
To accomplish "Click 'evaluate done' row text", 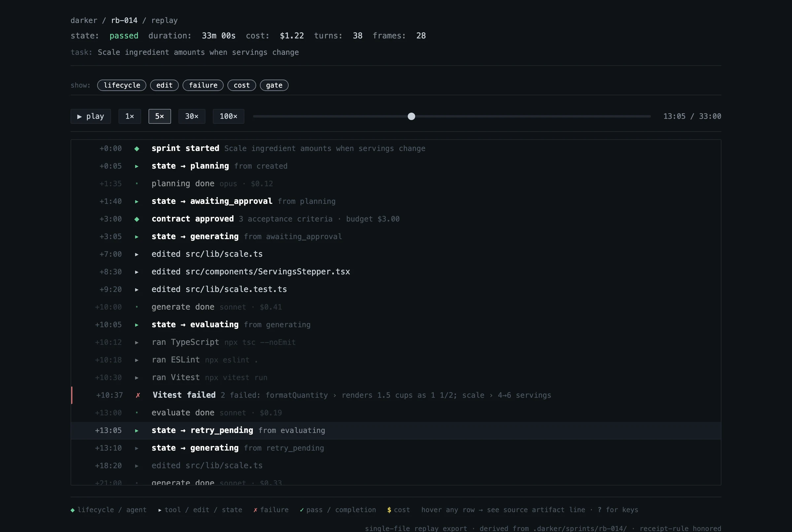I will click(x=183, y=413).
